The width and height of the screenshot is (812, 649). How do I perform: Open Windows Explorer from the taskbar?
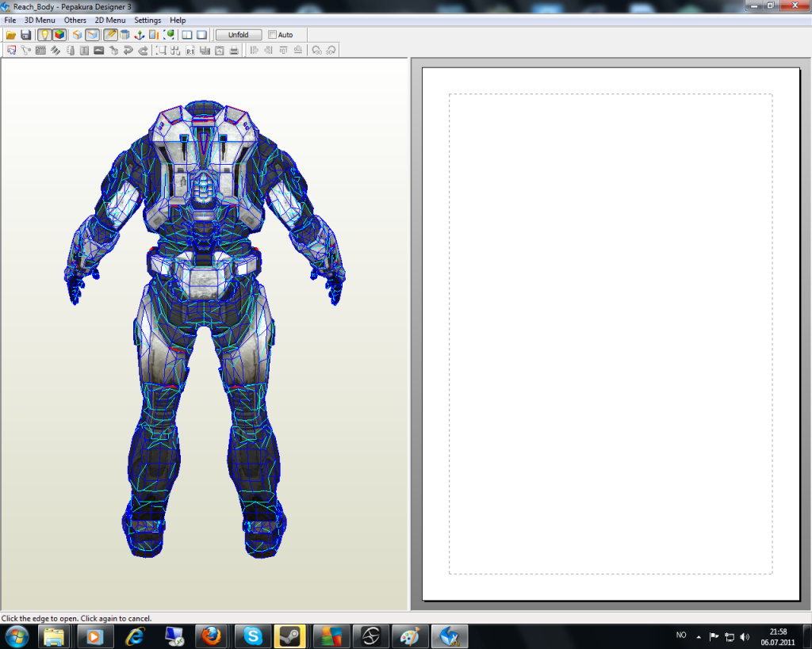coord(53,636)
